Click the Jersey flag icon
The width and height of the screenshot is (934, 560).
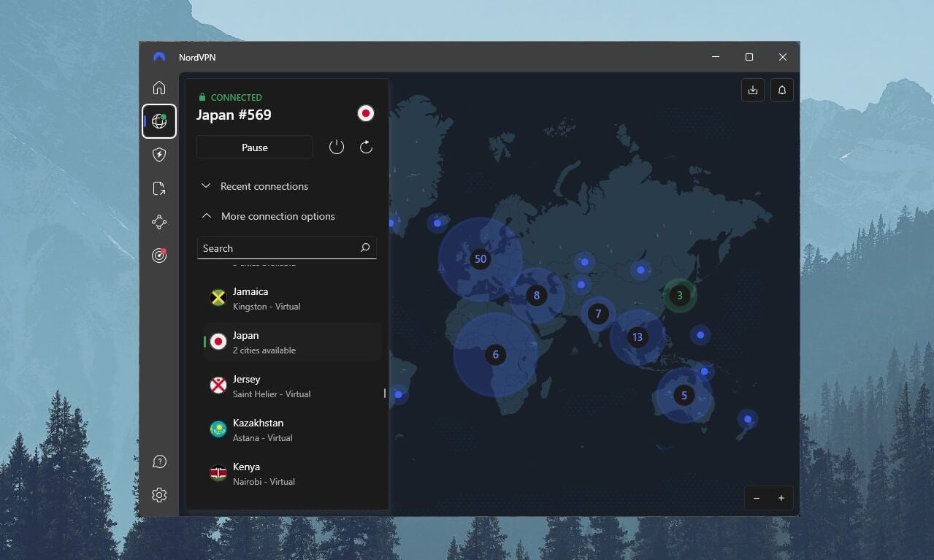point(218,386)
